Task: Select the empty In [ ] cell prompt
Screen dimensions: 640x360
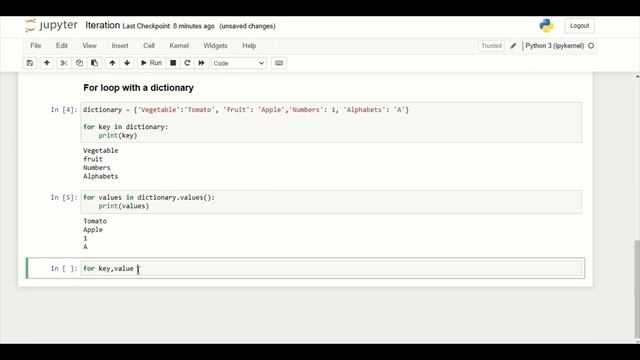Action: (x=64, y=269)
